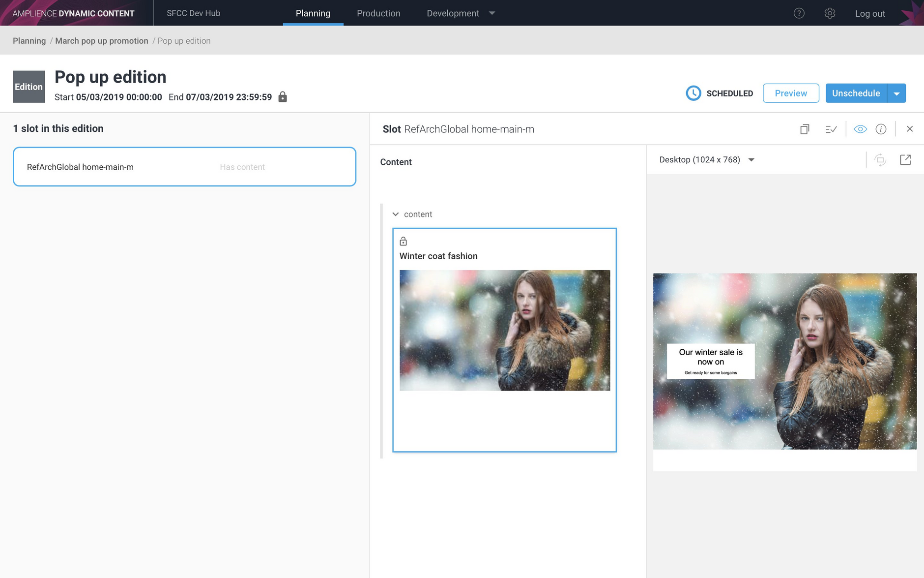Click Log out

point(870,14)
